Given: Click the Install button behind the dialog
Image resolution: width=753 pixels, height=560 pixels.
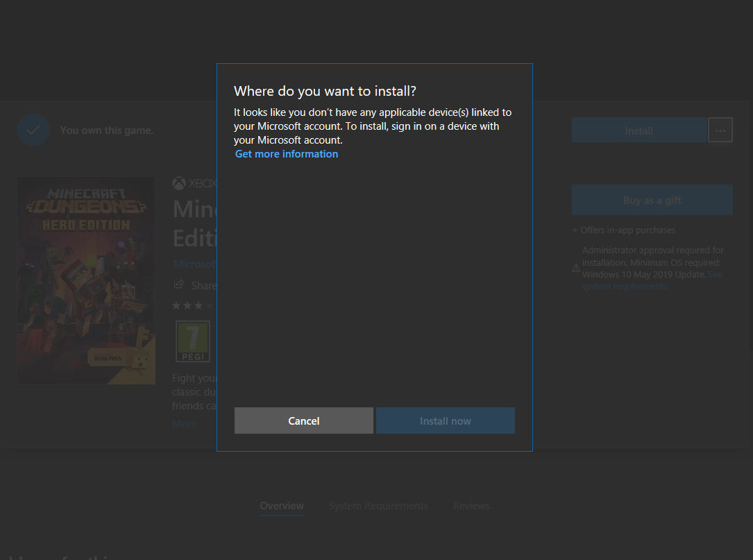Looking at the screenshot, I should [638, 130].
